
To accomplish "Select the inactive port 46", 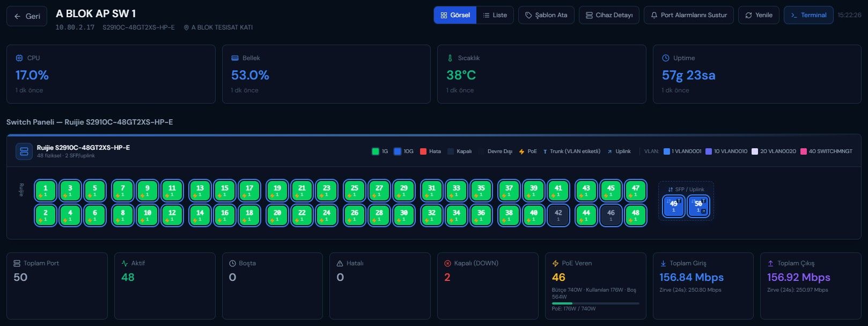I will pyautogui.click(x=611, y=215).
